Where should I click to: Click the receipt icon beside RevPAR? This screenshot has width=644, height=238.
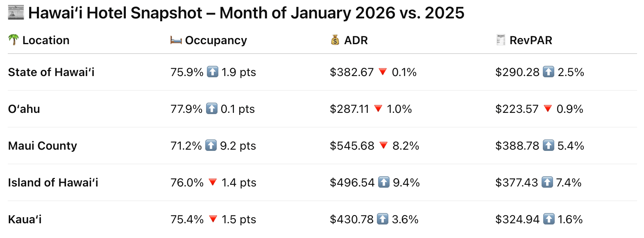point(501,40)
